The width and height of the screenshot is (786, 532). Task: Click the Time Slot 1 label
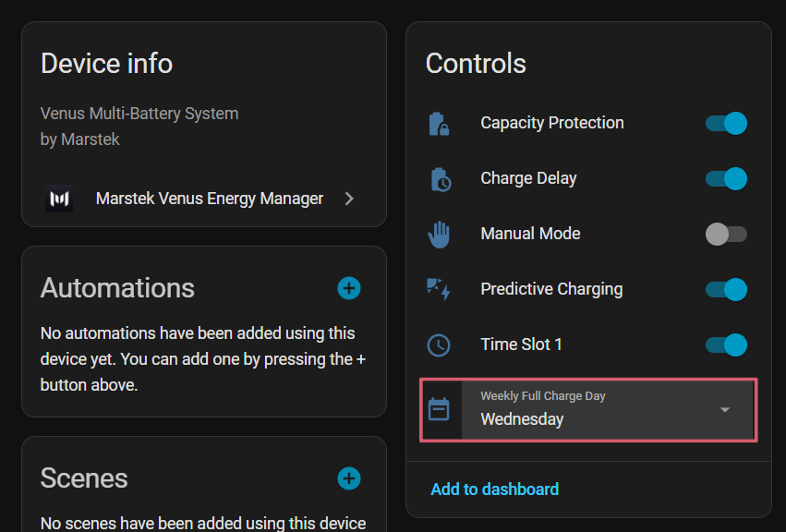(521, 345)
